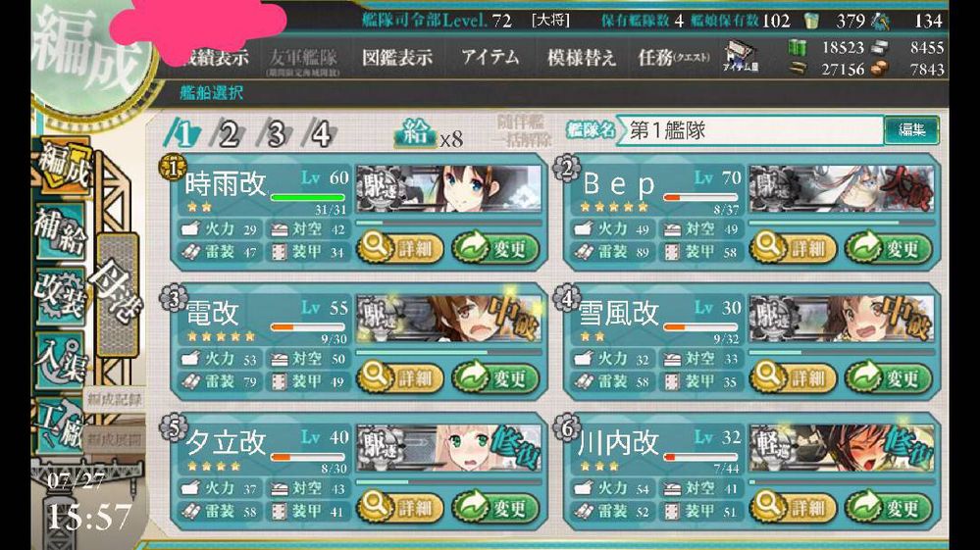Click 詳細 button for 時雨改
This screenshot has height=550, width=980.
point(400,248)
